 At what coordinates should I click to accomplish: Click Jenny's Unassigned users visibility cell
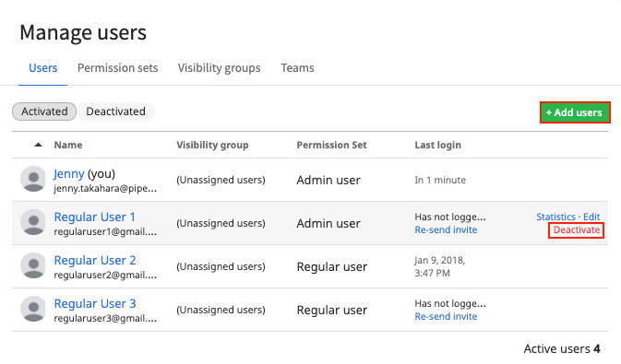(221, 180)
